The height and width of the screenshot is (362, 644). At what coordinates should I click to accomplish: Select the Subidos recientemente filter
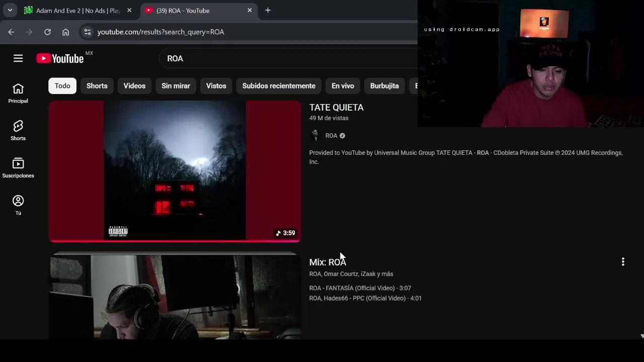coord(279,85)
